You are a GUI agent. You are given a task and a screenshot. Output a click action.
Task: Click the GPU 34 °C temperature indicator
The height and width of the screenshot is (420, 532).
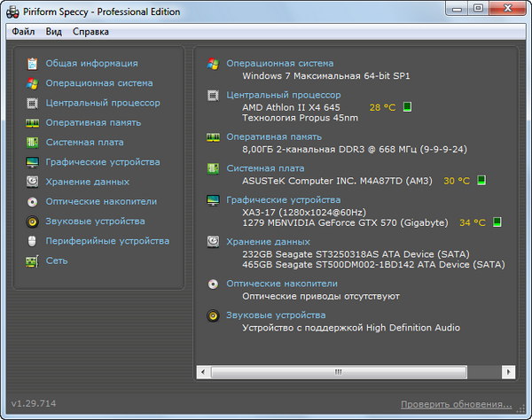[x=497, y=222]
